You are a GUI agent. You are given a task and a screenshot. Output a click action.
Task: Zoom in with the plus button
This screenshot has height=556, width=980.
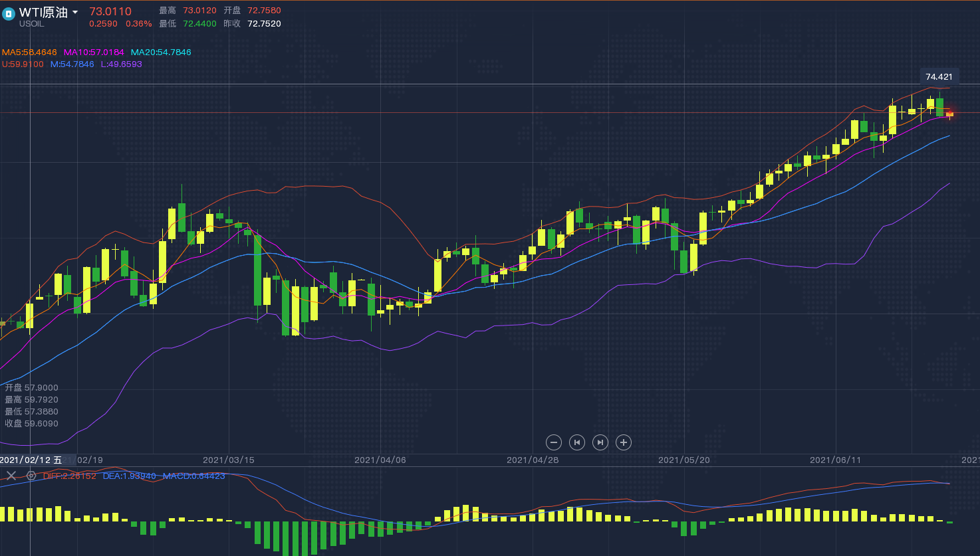(x=623, y=442)
